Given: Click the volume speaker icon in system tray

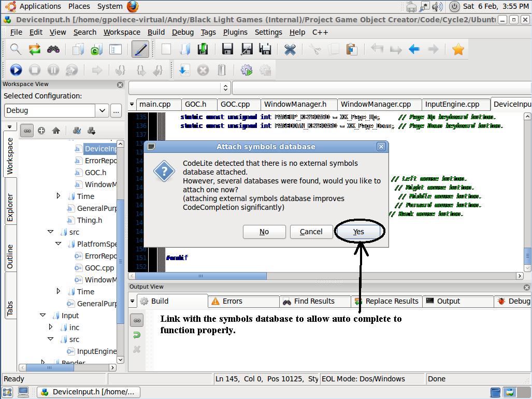Looking at the screenshot, I should 437,6.
